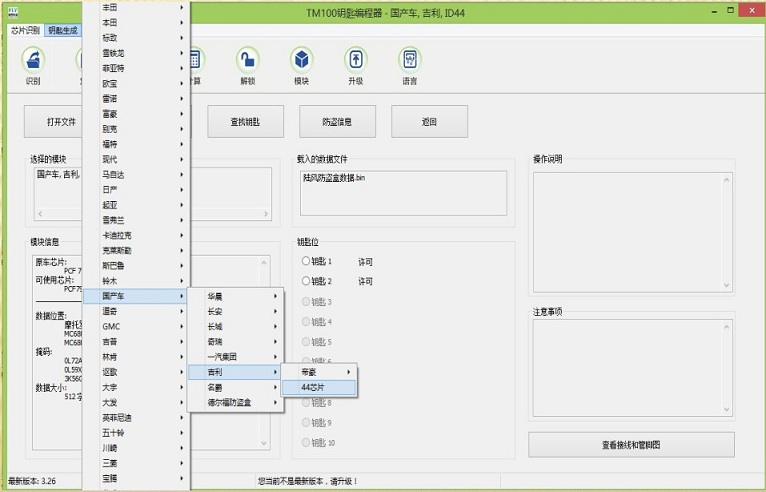Click the 您当前不是最新版本，请升级！ status message
The image size is (766, 492).
pos(308,481)
